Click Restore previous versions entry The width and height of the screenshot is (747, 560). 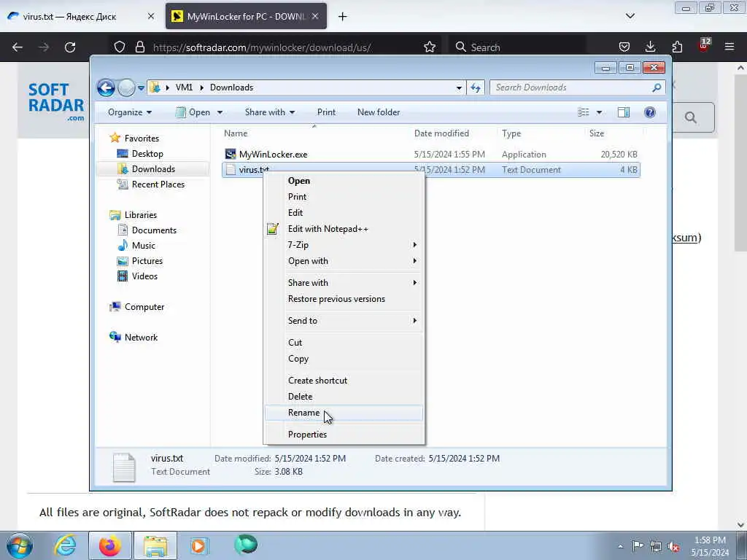pos(336,299)
